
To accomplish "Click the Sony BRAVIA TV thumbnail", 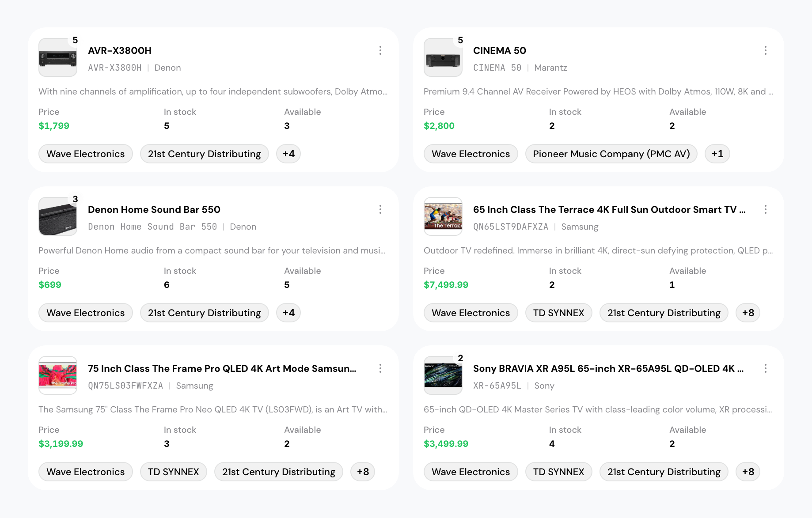I will (x=443, y=375).
